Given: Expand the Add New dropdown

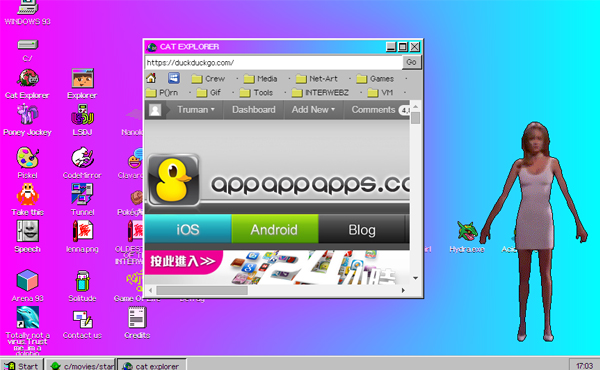Looking at the screenshot, I should coord(313,110).
